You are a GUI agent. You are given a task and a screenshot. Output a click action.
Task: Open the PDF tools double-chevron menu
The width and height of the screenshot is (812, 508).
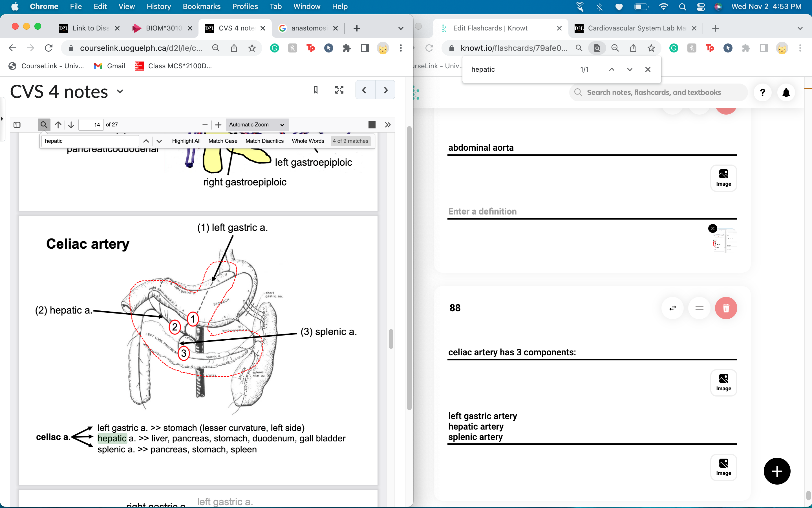pyautogui.click(x=388, y=125)
